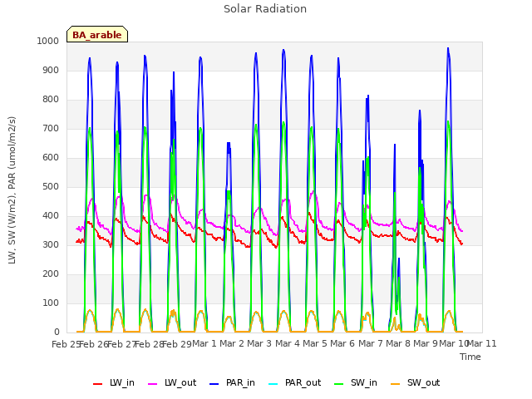Click the y-axis title LW, SW, PAR

click(x=12, y=190)
